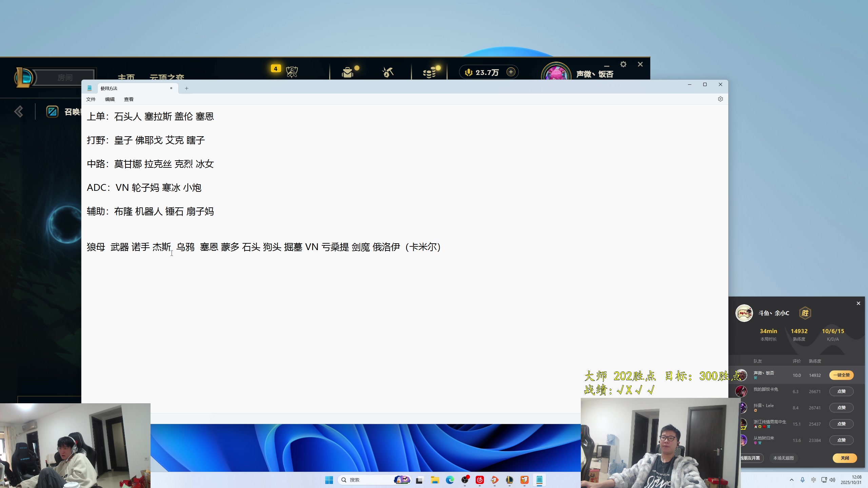The height and width of the screenshot is (488, 868).
Task: Mute the microphone in the system tray
Action: tap(802, 480)
